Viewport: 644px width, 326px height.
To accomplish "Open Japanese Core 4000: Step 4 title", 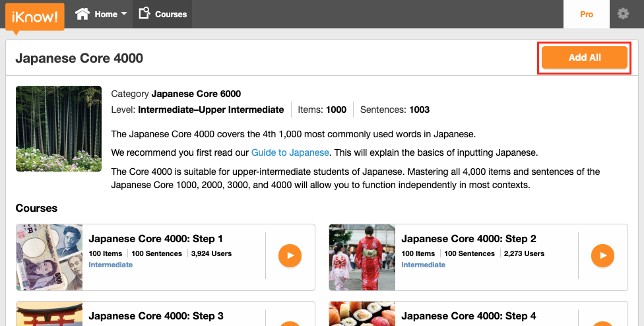I will pyautogui.click(x=468, y=315).
